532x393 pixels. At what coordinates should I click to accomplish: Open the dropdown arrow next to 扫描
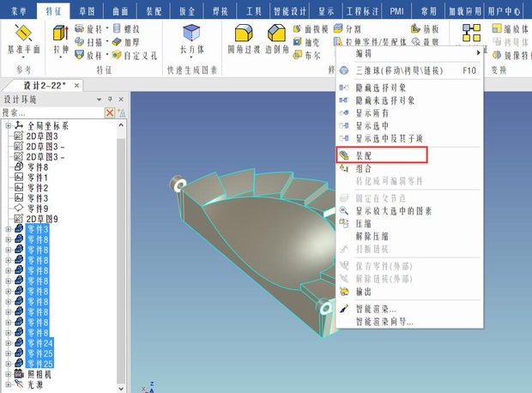pyautogui.click(x=107, y=41)
